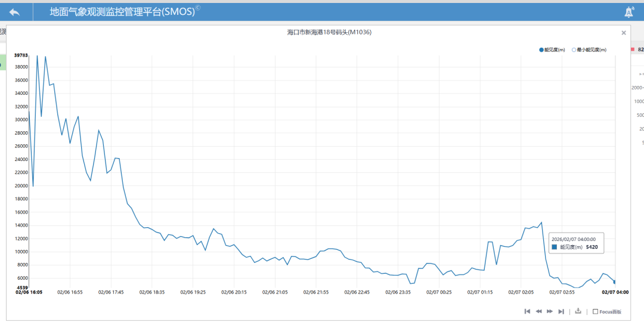Jump to the last data page
The height and width of the screenshot is (331, 644).
[x=561, y=311]
